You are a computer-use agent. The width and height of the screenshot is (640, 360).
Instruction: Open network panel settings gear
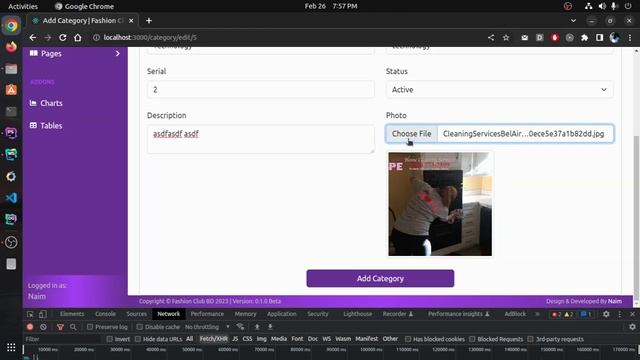(x=632, y=327)
